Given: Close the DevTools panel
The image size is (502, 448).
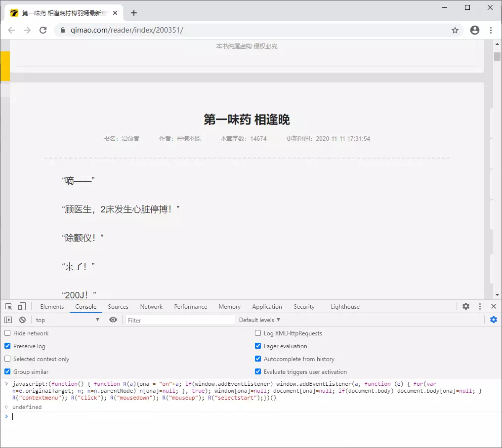Looking at the screenshot, I should click(x=494, y=306).
